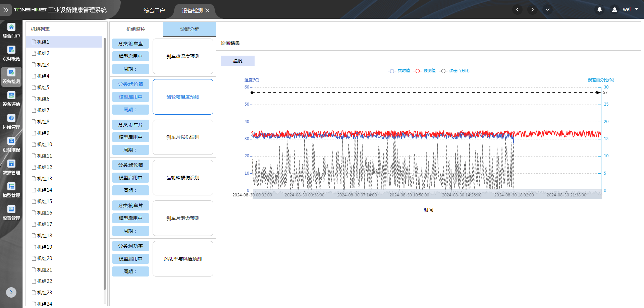This screenshot has width=644, height=308.
Task: Go to 设备维保 in the sidebar
Action: (11, 144)
